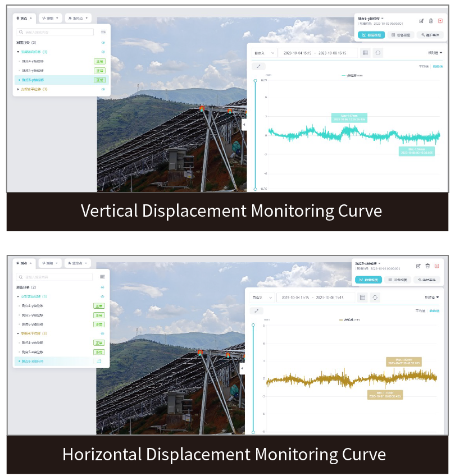Toggle the eye icon on the top panel's first category row
The width and height of the screenshot is (455, 476).
[x=103, y=43]
